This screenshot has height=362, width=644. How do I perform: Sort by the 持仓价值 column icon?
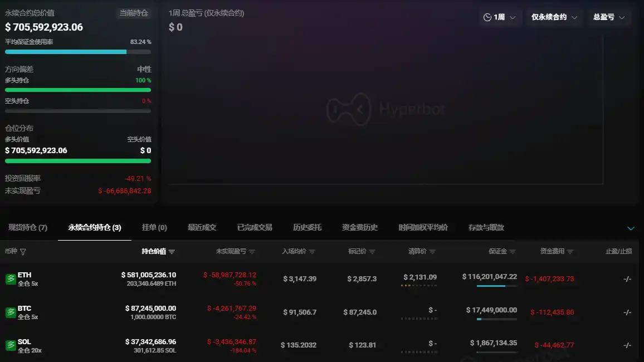click(172, 252)
